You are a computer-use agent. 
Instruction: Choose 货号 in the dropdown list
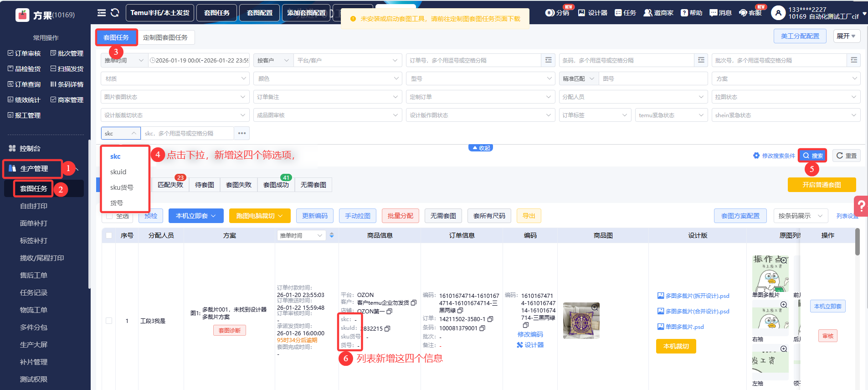(x=116, y=203)
